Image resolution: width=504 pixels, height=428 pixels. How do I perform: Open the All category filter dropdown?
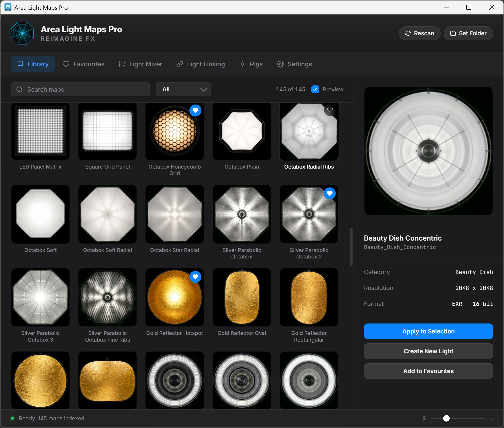(183, 89)
